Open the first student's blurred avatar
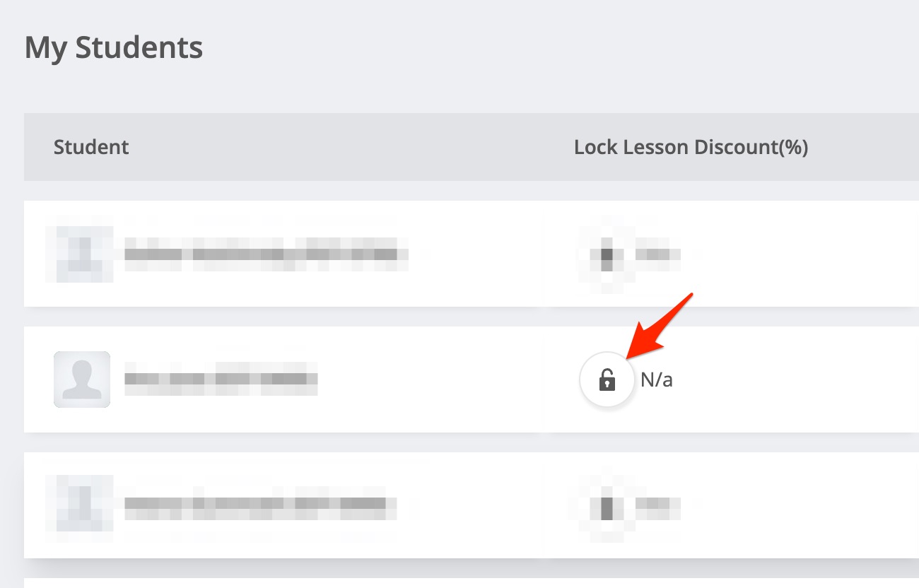This screenshot has width=919, height=588. pos(82,254)
